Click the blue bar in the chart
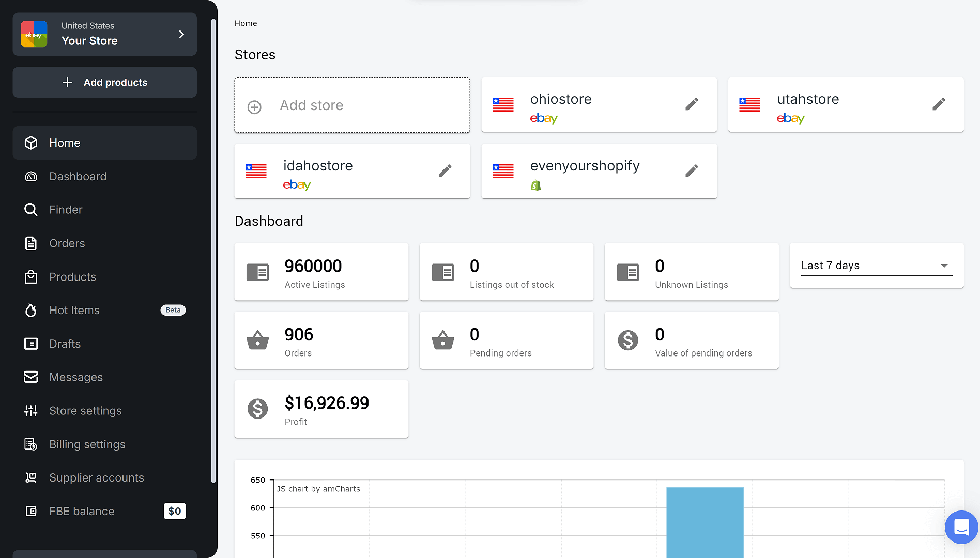The image size is (980, 558). (x=705, y=522)
